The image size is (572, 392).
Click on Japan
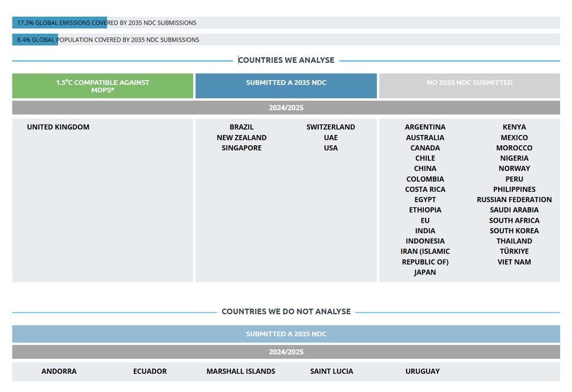(425, 272)
